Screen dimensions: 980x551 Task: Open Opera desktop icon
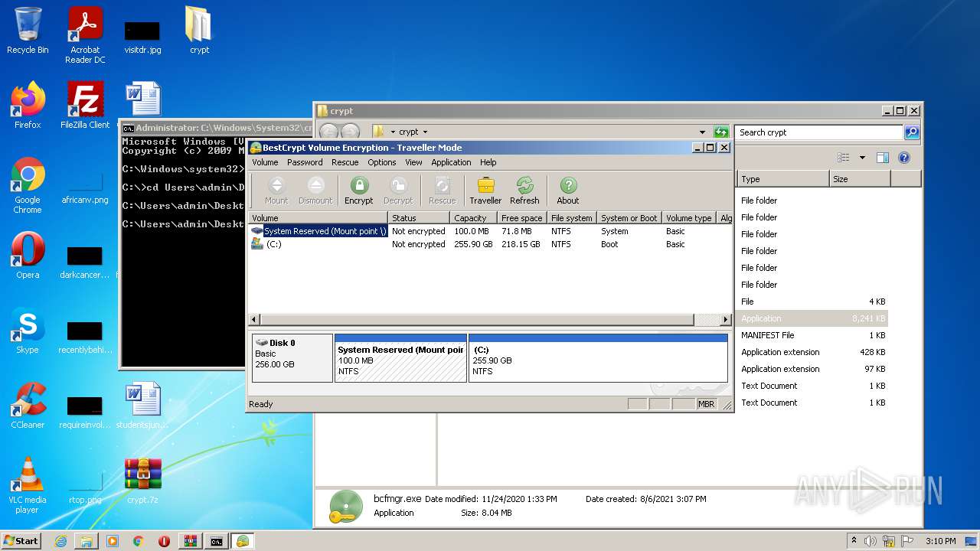pyautogui.click(x=28, y=256)
